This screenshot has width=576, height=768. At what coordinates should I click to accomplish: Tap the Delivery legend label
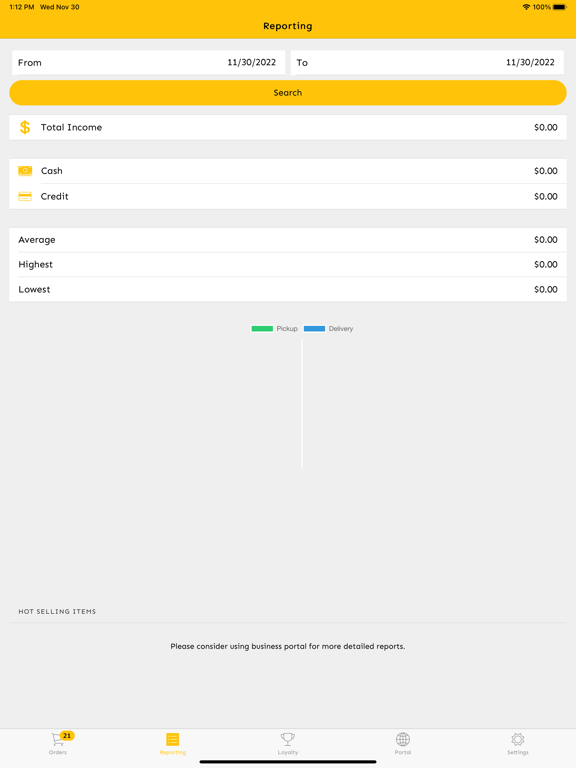[x=341, y=329]
